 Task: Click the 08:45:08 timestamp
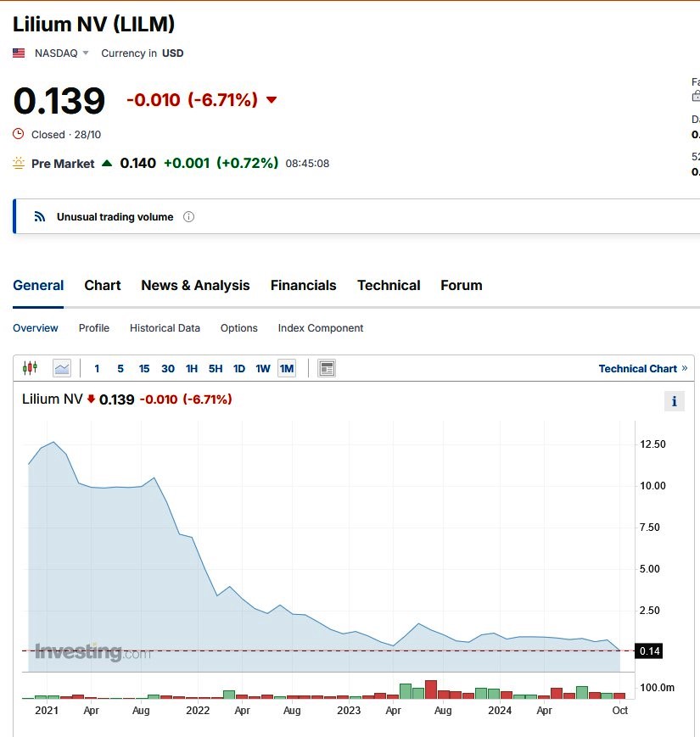(x=307, y=164)
